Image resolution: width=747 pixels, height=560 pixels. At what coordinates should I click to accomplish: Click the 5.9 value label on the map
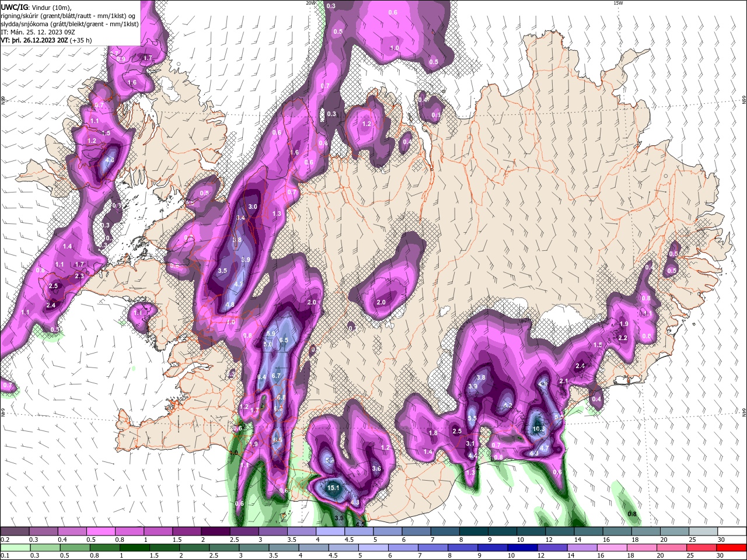point(271,334)
